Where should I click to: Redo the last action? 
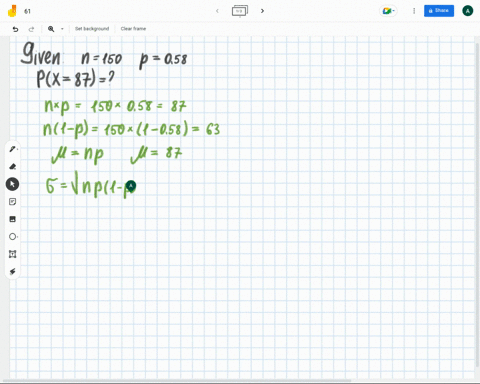point(31,29)
